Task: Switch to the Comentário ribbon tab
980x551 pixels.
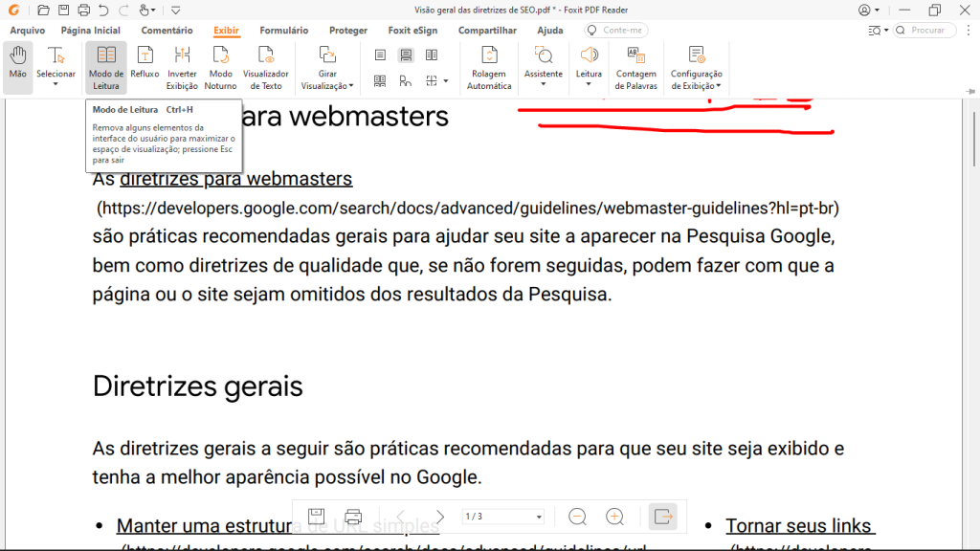Action: point(167,30)
